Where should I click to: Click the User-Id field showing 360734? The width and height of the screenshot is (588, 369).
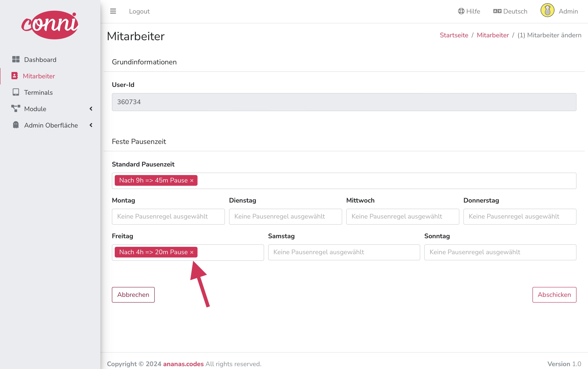[x=344, y=102]
